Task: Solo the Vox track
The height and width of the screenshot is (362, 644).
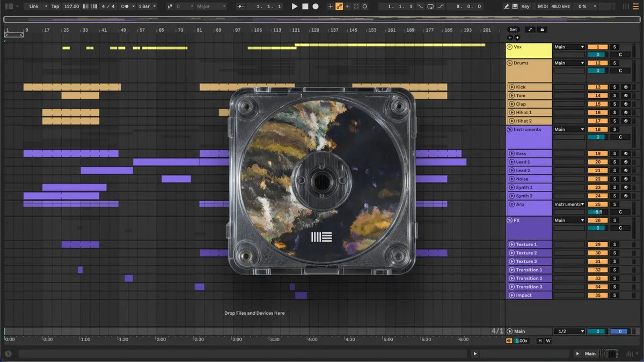Action: pos(615,47)
